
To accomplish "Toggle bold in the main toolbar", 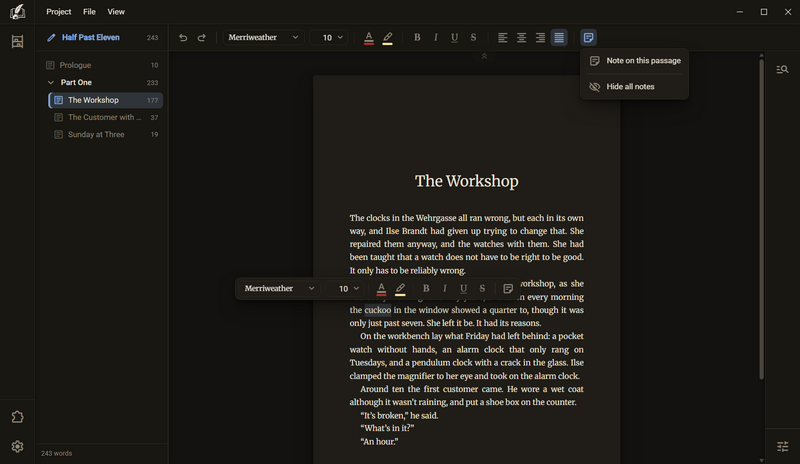I will [417, 37].
